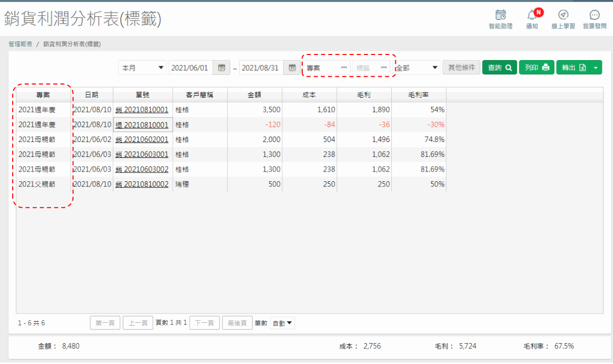613x364 pixels.
Task: Click the 列印 print button
Action: 537,68
